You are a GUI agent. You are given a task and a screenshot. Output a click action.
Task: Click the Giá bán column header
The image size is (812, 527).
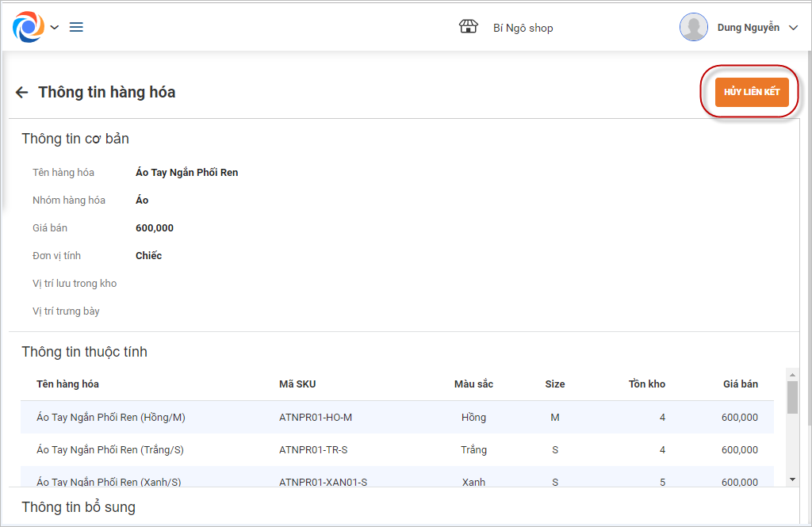tap(740, 384)
